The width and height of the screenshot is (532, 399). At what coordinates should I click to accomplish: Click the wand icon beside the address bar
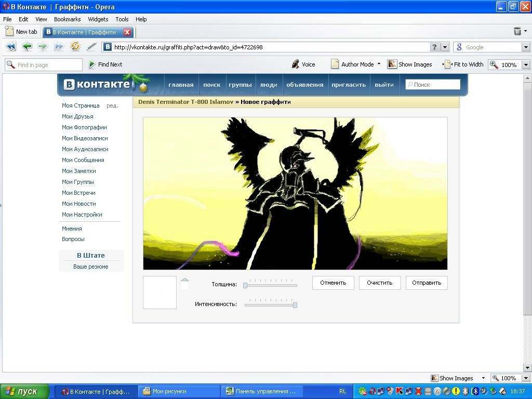[x=91, y=47]
